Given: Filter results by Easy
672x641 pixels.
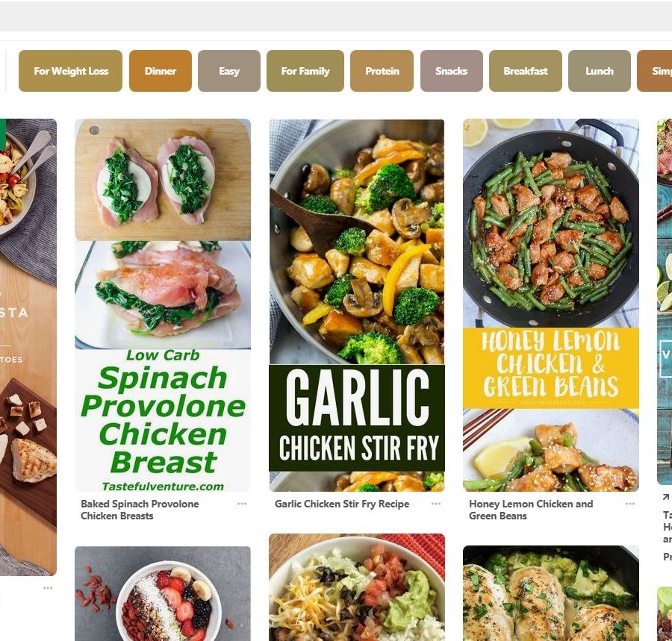Looking at the screenshot, I should pos(229,71).
